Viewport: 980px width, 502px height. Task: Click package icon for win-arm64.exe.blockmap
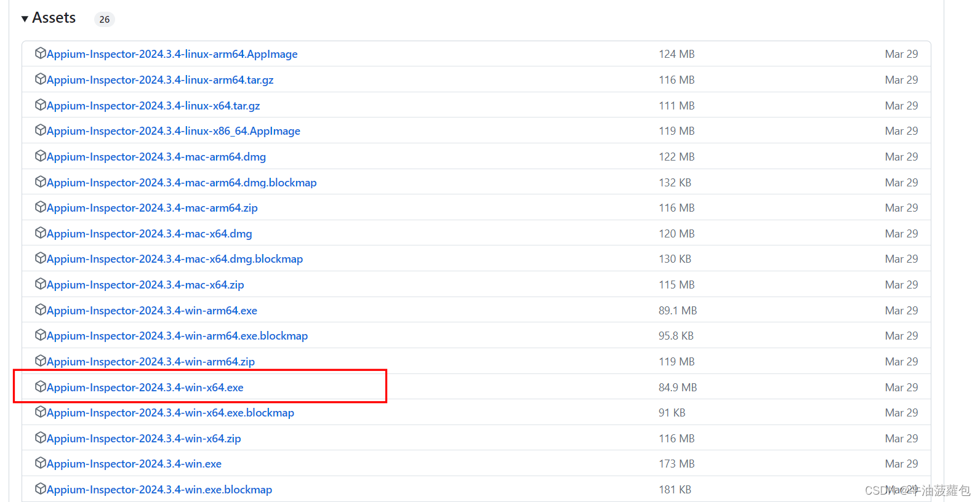(x=41, y=335)
